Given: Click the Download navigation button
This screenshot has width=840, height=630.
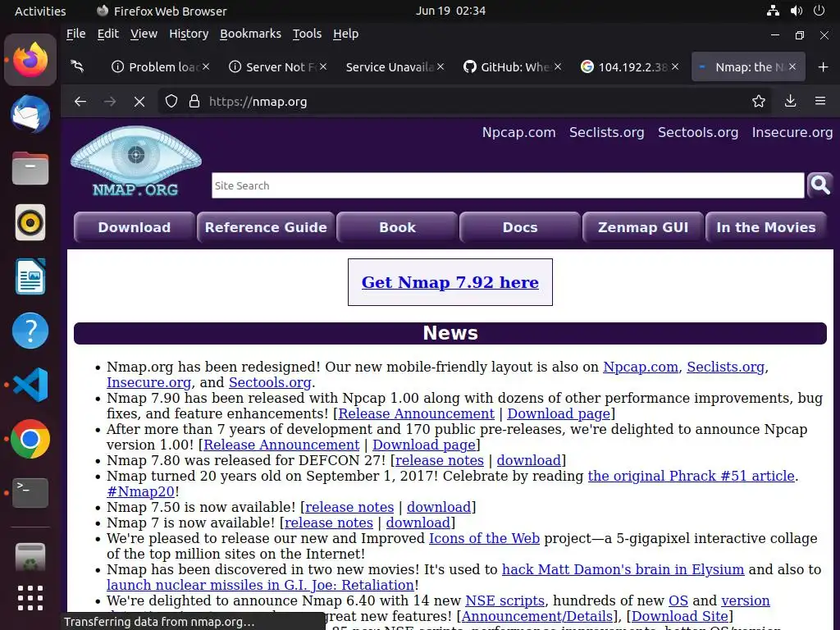Looking at the screenshot, I should pos(134,227).
